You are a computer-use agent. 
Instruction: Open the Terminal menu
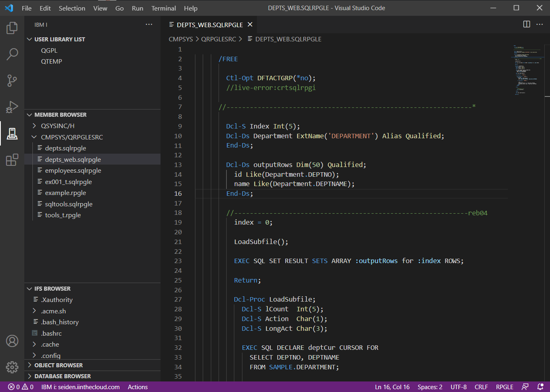point(163,8)
